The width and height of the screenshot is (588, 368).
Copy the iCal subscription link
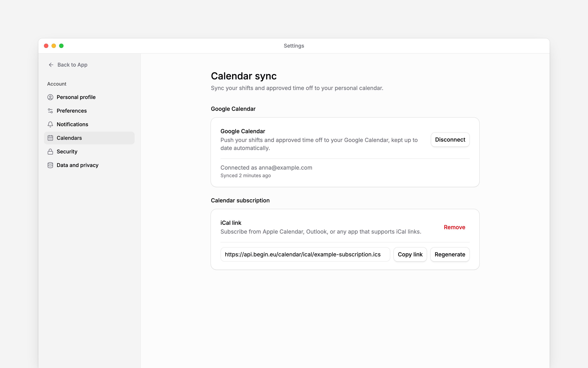[410, 254]
